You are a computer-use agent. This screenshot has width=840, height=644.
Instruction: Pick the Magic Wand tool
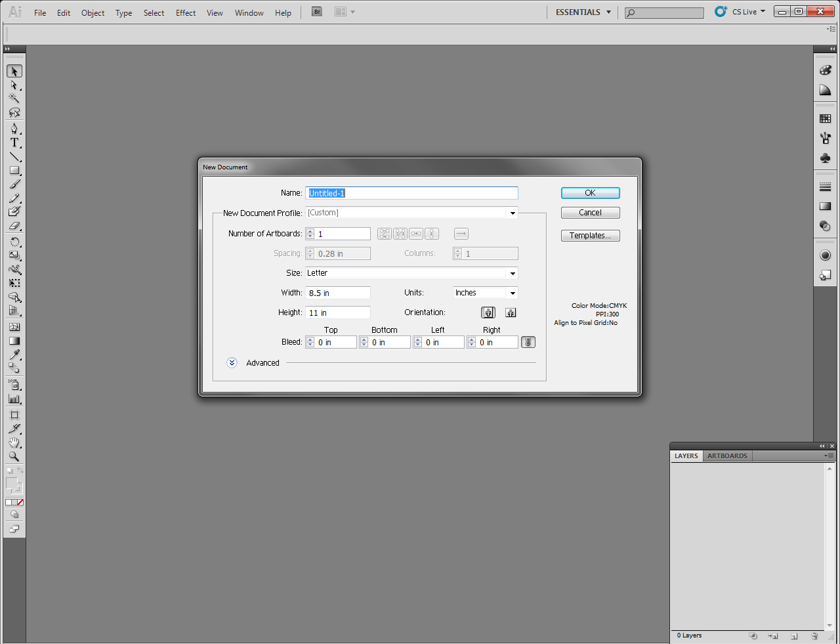click(14, 98)
